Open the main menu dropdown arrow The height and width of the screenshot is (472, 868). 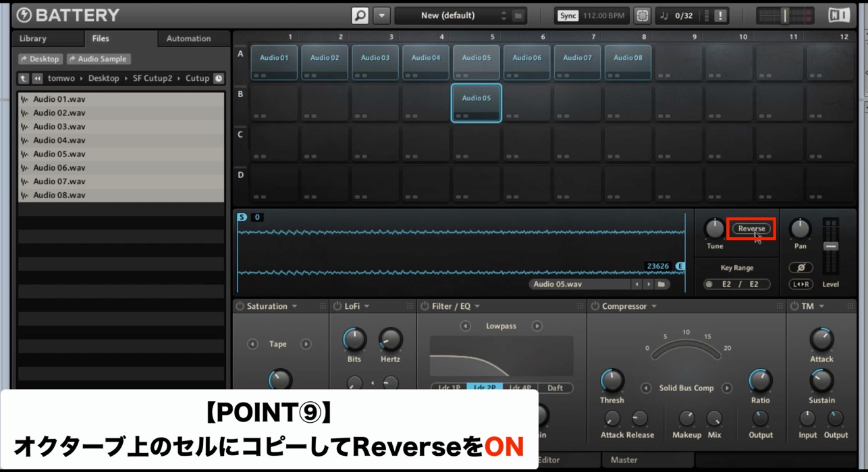[x=381, y=15]
